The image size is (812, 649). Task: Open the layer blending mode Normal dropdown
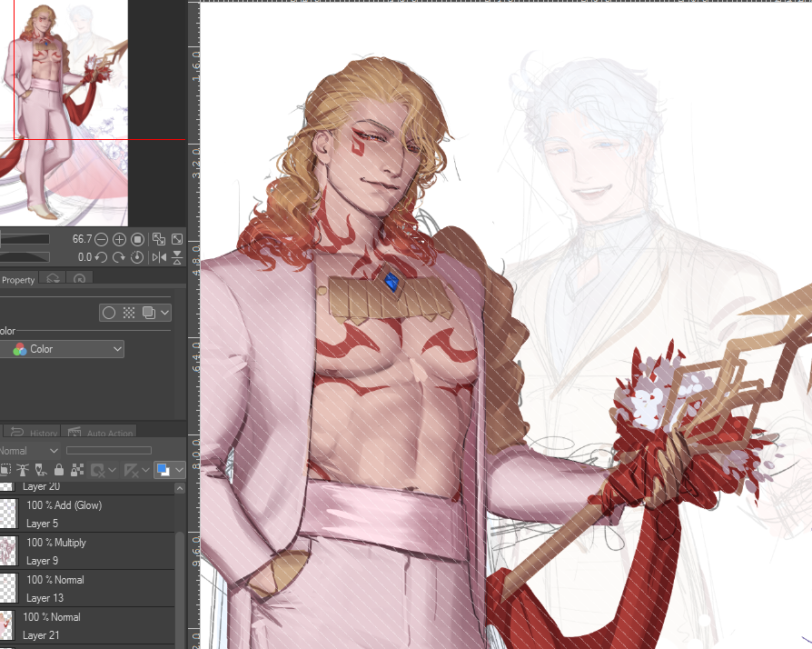click(28, 451)
